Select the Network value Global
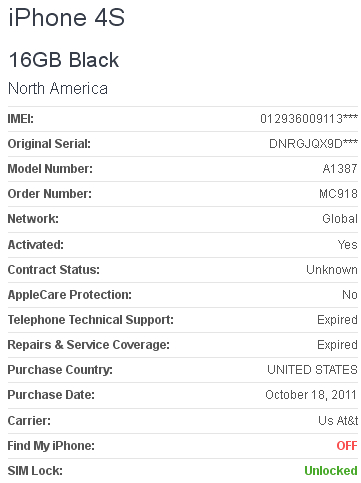This screenshot has height=483, width=361. coord(340,219)
